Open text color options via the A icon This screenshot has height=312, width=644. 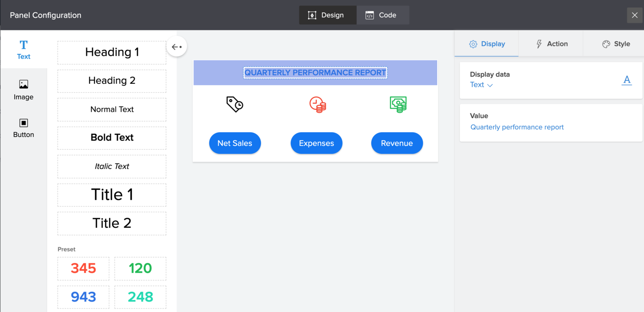pyautogui.click(x=627, y=80)
